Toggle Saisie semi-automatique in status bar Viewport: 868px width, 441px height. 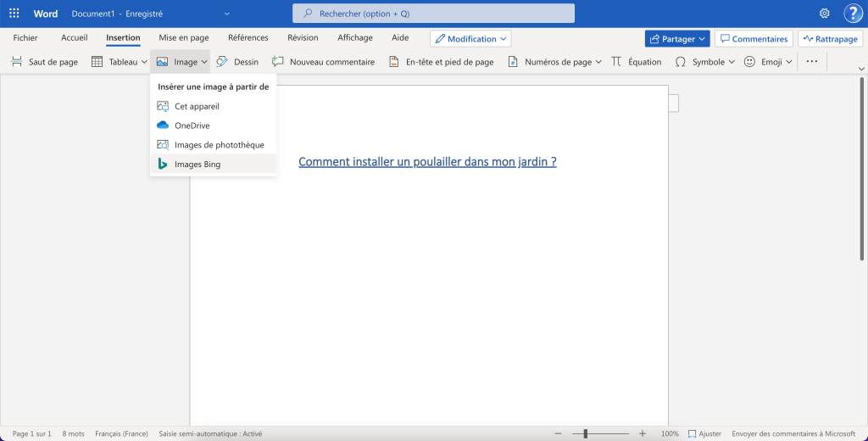(210, 433)
